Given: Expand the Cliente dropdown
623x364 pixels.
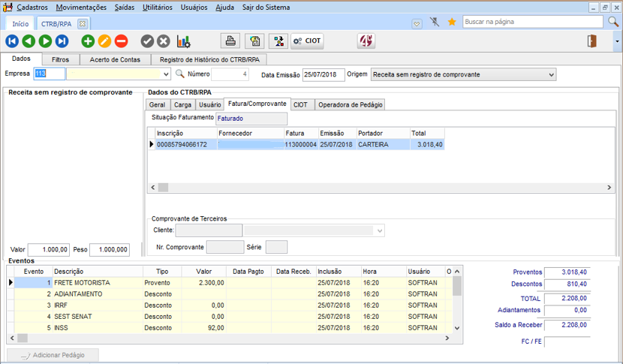Looking at the screenshot, I should point(379,230).
